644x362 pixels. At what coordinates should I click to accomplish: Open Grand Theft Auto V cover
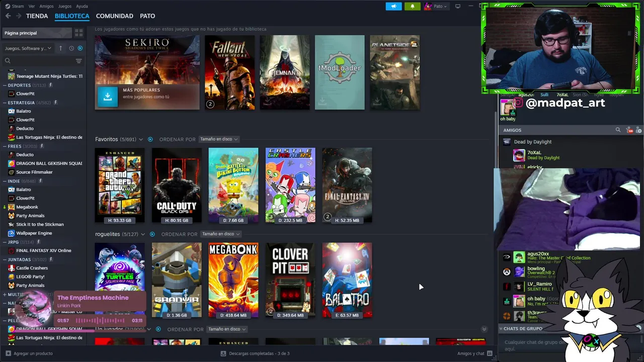click(120, 185)
